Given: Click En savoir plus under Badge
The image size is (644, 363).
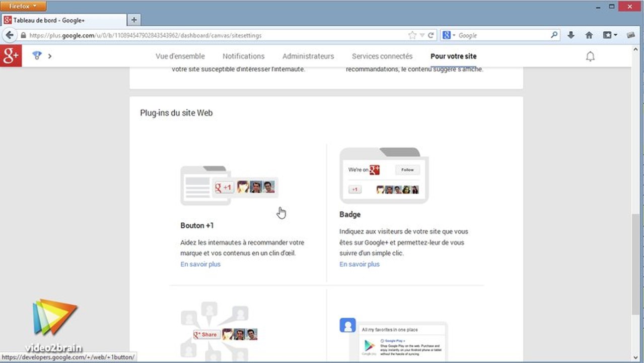Looking at the screenshot, I should 360,264.
